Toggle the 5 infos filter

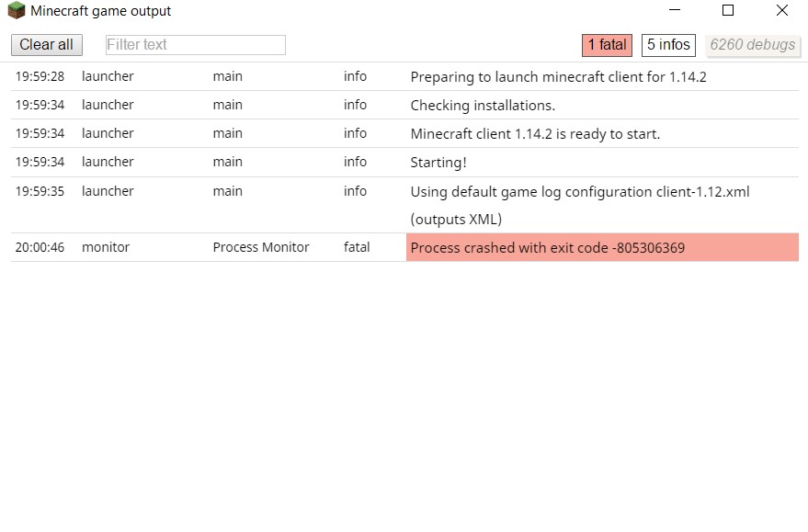click(x=668, y=45)
